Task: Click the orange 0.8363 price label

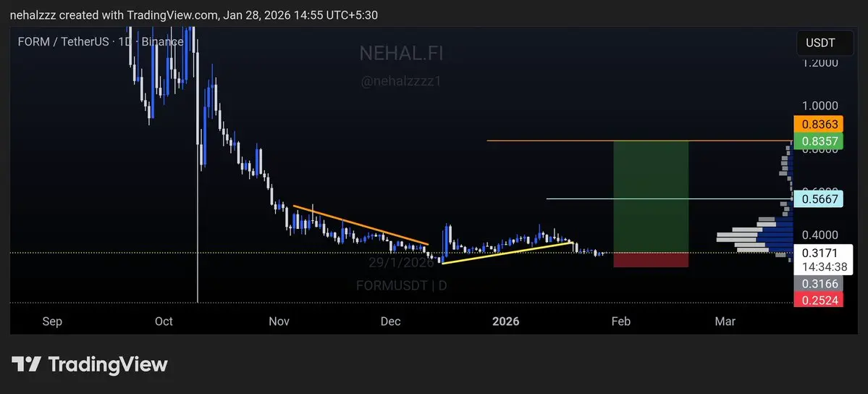Action: (818, 124)
